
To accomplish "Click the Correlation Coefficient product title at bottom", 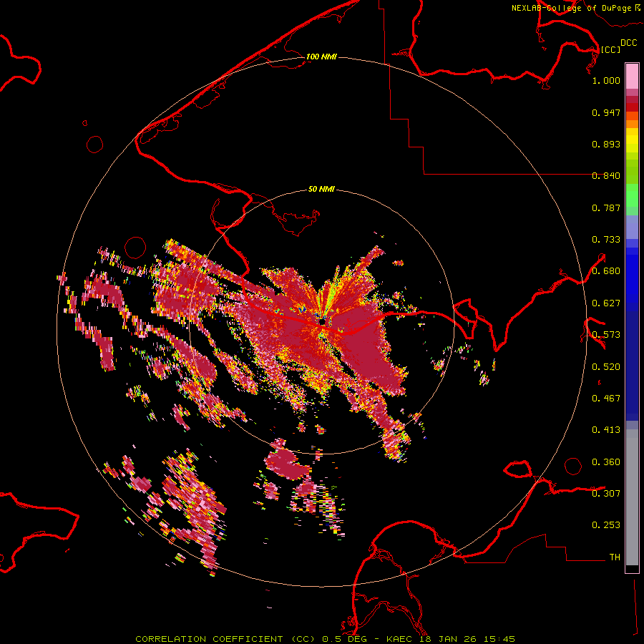I will 325,639.
